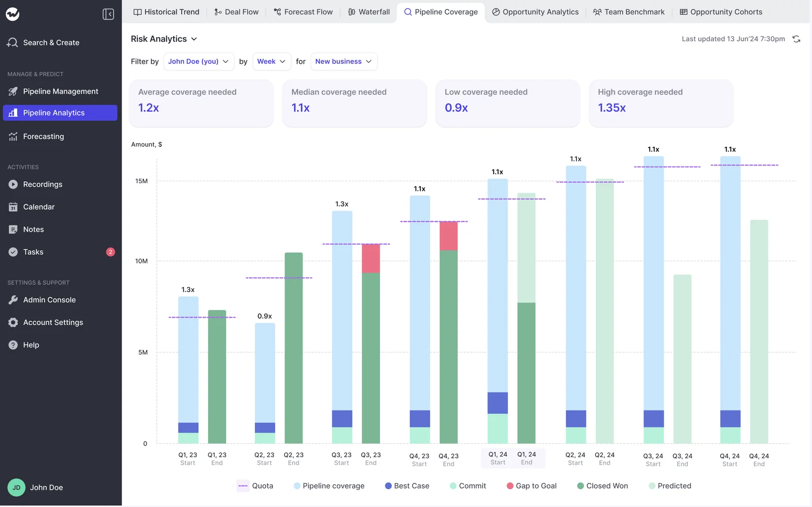The image size is (812, 507).
Task: Click the Tasks notification badge
Action: pyautogui.click(x=110, y=252)
